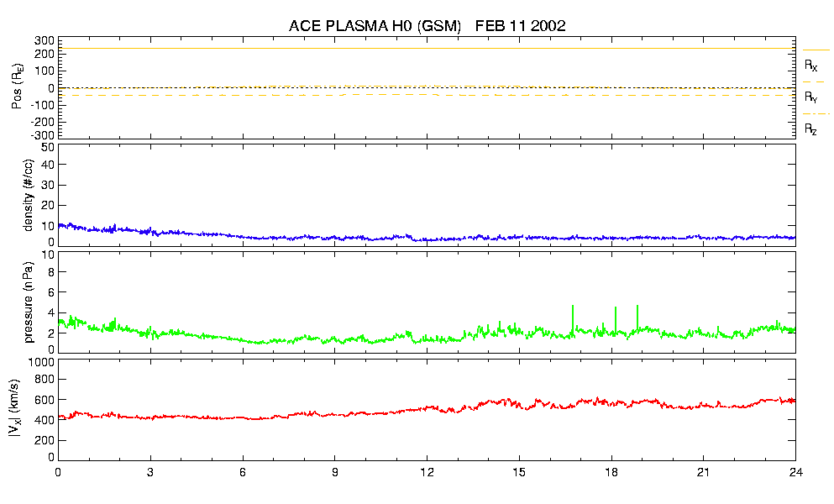Click the Rx legend label
Image resolution: width=834 pixels, height=504 pixels.
[810, 66]
